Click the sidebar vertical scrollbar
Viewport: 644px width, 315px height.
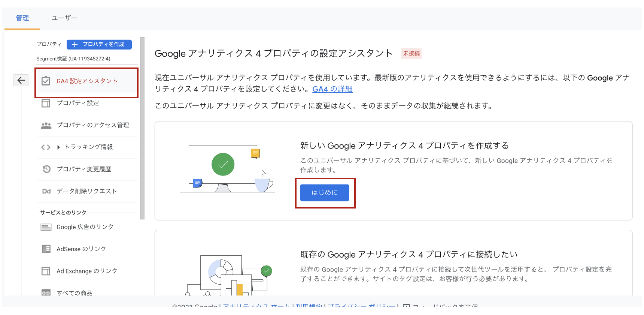pyautogui.click(x=142, y=128)
